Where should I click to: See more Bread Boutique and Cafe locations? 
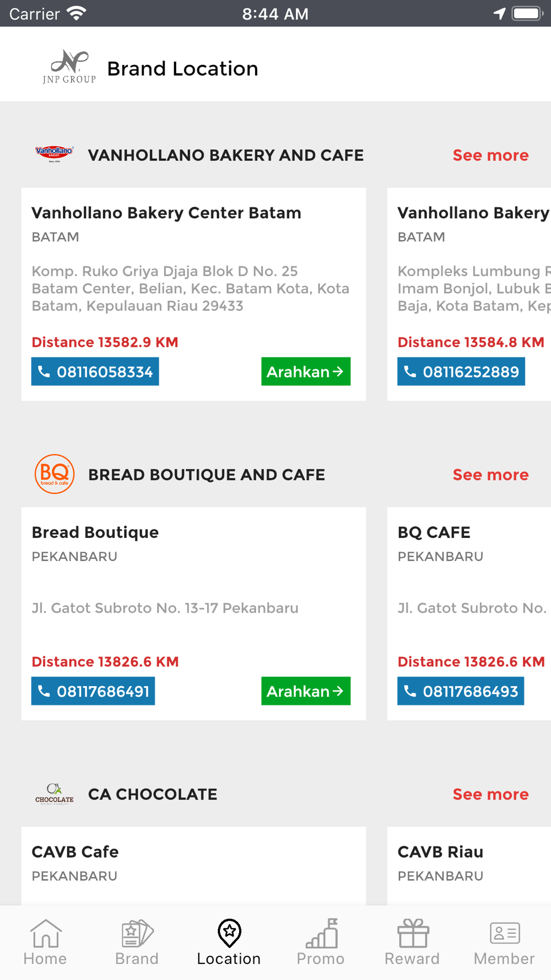click(x=490, y=475)
